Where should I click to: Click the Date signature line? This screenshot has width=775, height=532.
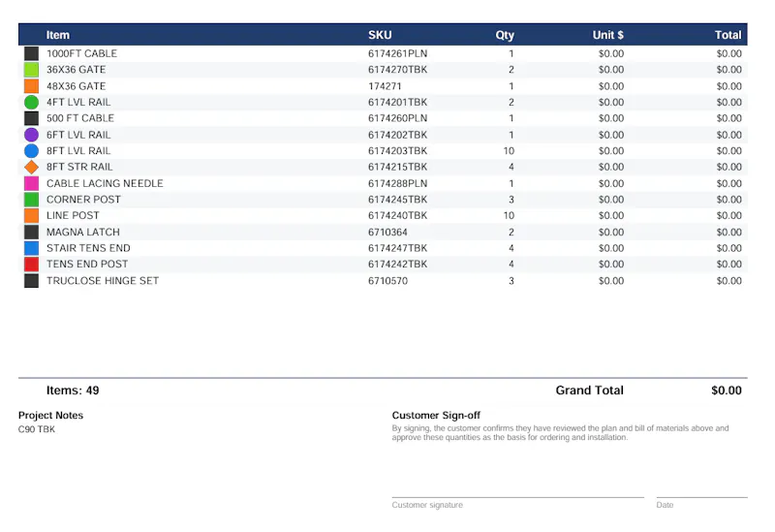tap(701, 497)
